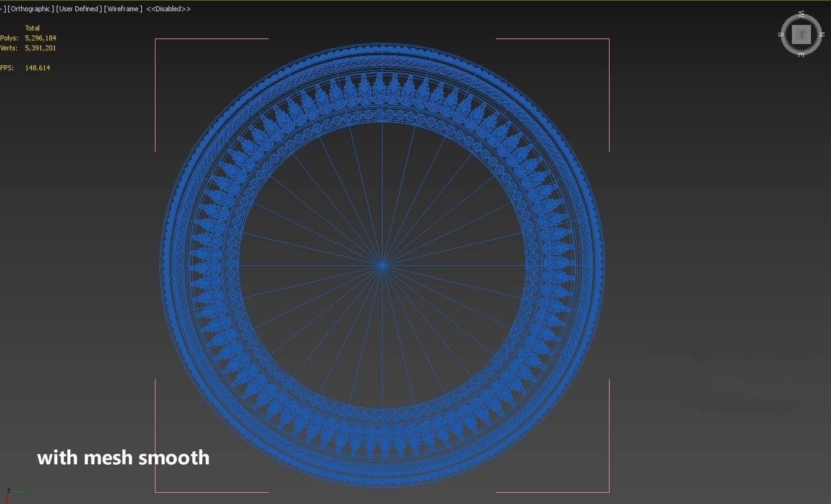The image size is (831, 504).
Task: Open the Orthographic viewport label menu
Action: pos(30,9)
